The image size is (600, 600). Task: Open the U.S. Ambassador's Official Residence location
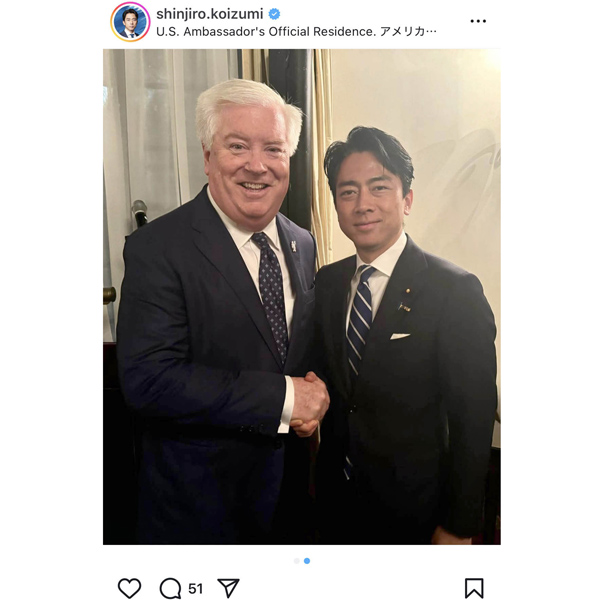pyautogui.click(x=266, y=31)
